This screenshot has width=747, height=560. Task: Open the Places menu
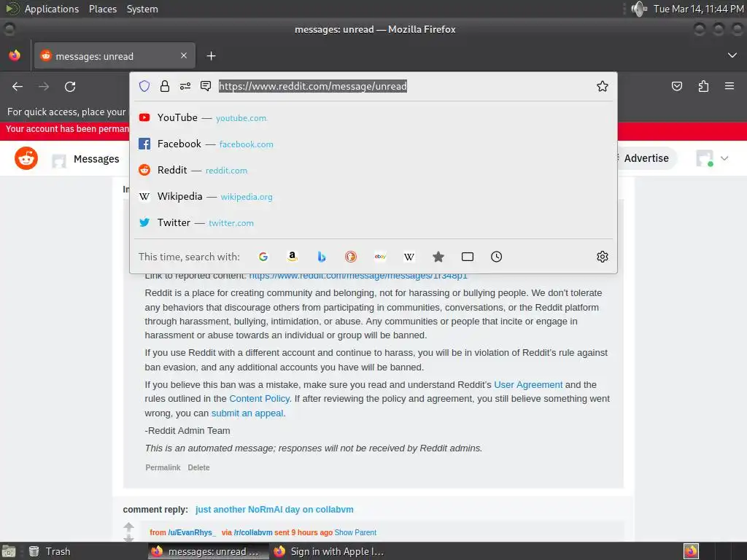pyautogui.click(x=103, y=9)
